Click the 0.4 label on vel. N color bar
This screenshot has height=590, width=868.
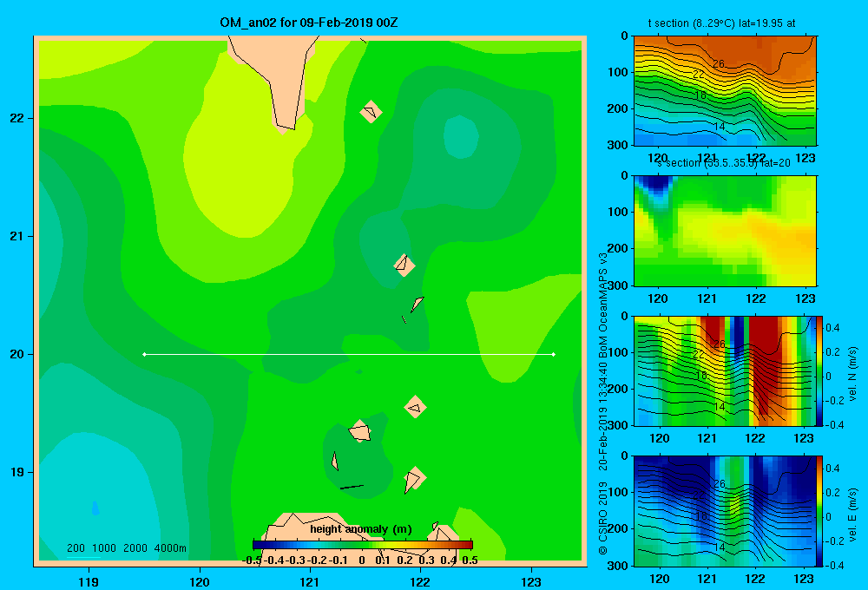pyautogui.click(x=832, y=328)
